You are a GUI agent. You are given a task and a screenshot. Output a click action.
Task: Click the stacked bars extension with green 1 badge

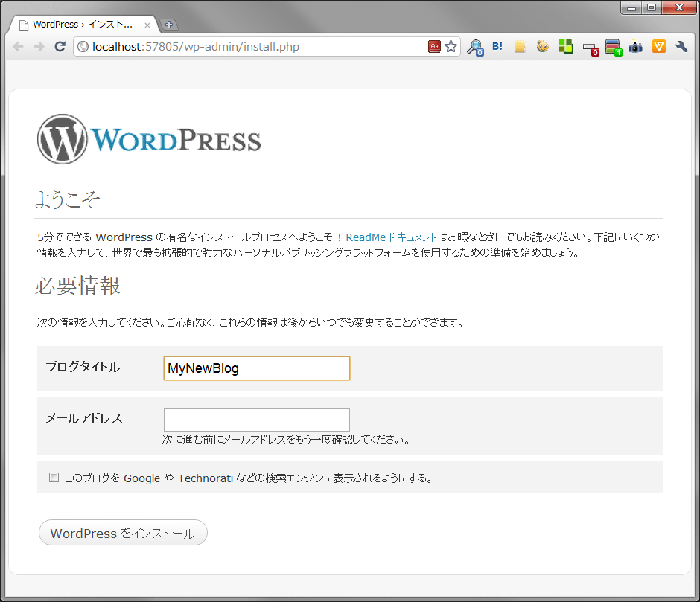(x=614, y=48)
